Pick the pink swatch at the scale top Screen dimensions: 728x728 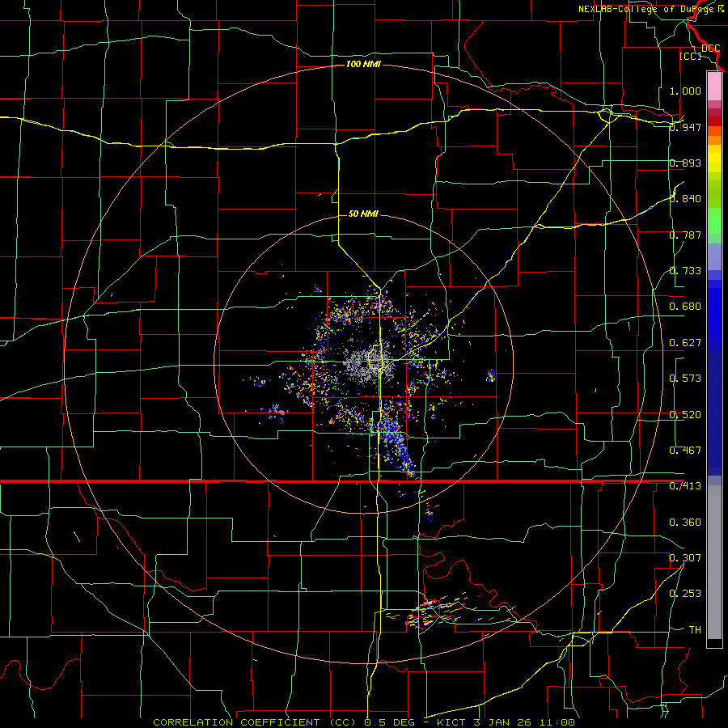coord(714,86)
